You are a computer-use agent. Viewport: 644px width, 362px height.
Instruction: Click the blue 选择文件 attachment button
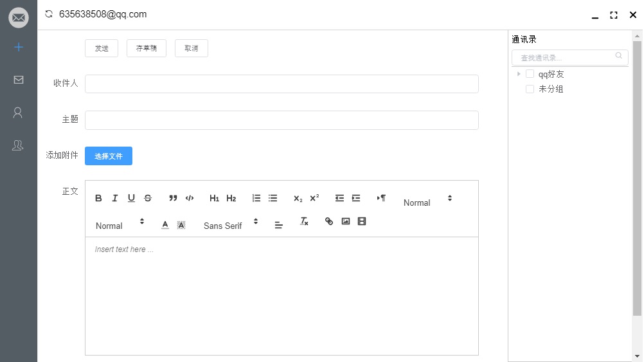point(109,156)
